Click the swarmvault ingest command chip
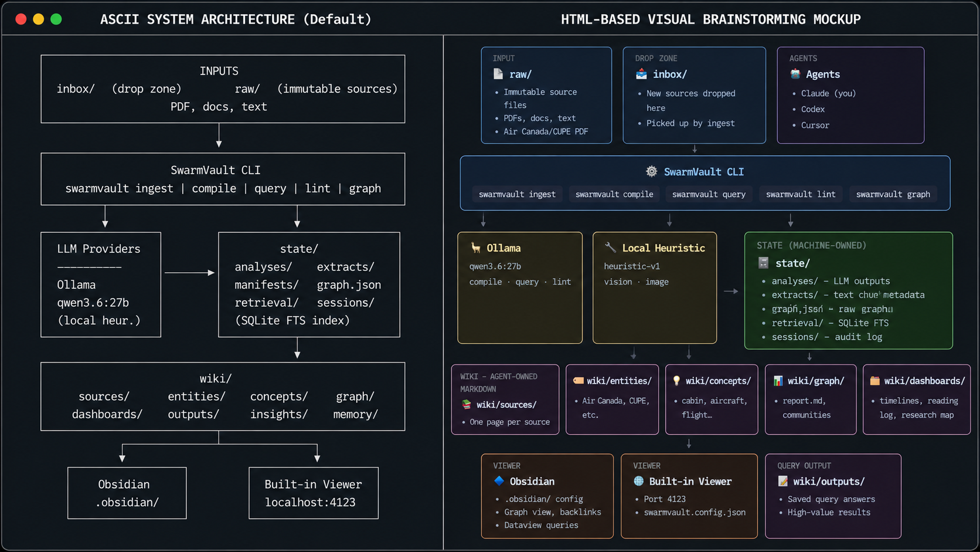Screen dimensions: 980x552 coord(517,194)
